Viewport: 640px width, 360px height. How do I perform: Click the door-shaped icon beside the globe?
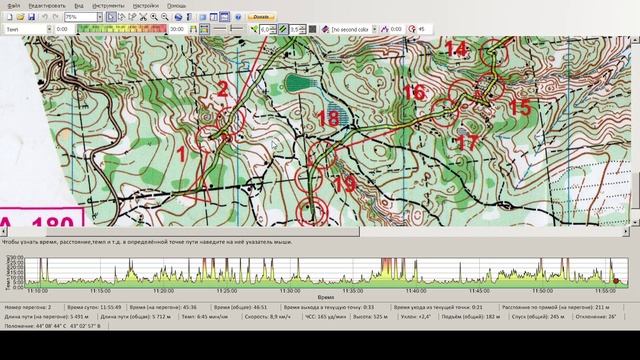[189, 17]
